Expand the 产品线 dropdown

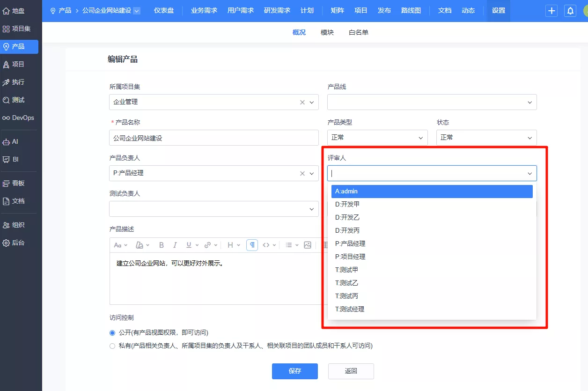(x=432, y=102)
